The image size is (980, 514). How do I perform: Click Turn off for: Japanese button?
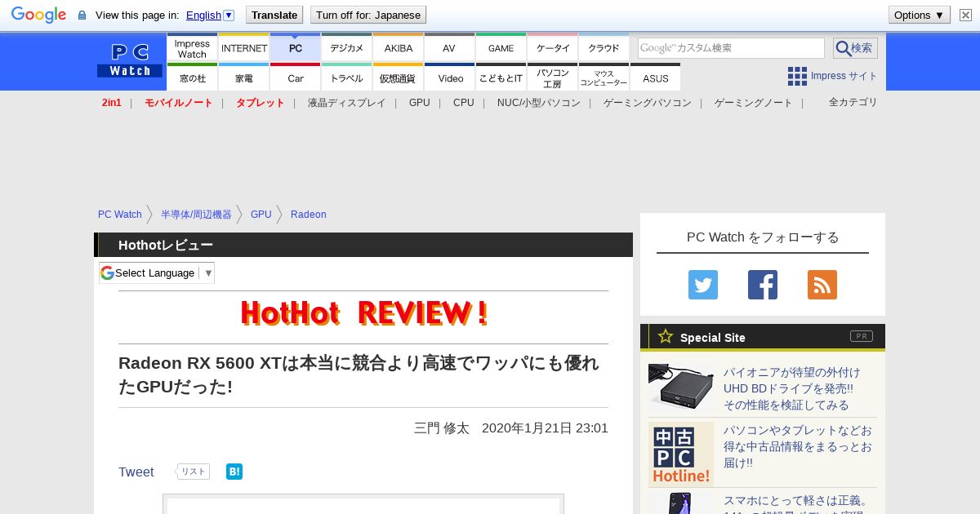point(367,15)
